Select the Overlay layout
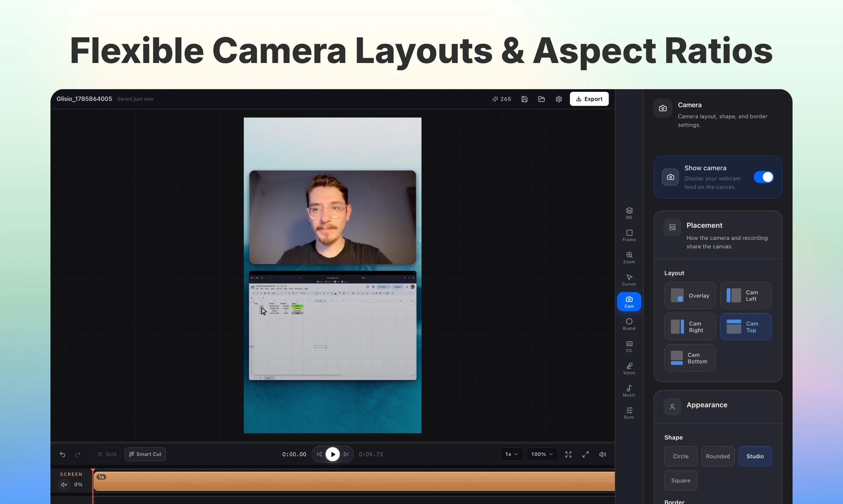 [x=690, y=295]
